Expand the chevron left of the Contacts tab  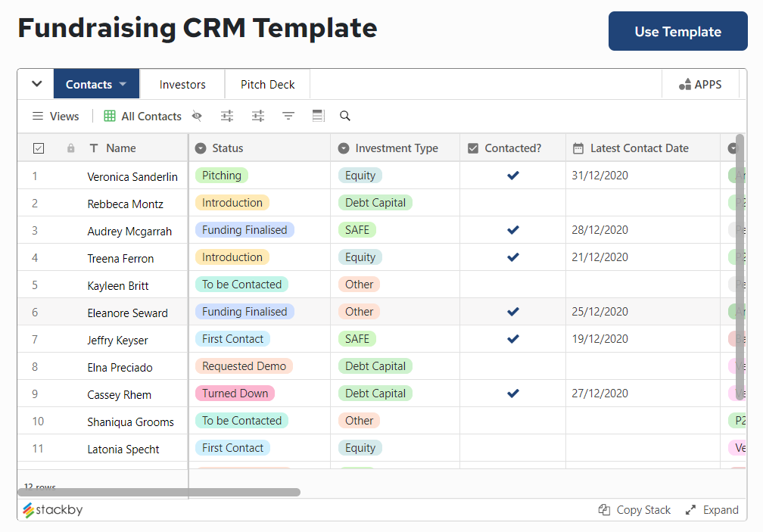(35, 83)
